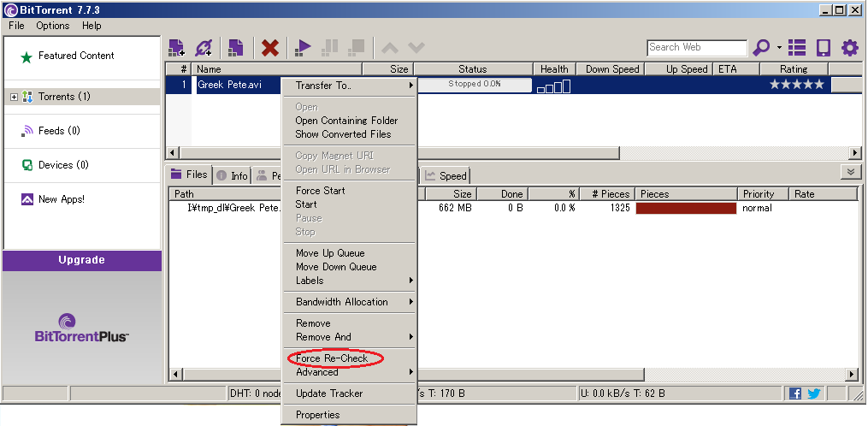Click the Devices icon in the toolbar
Screen dimensions: 868x426
[823, 48]
